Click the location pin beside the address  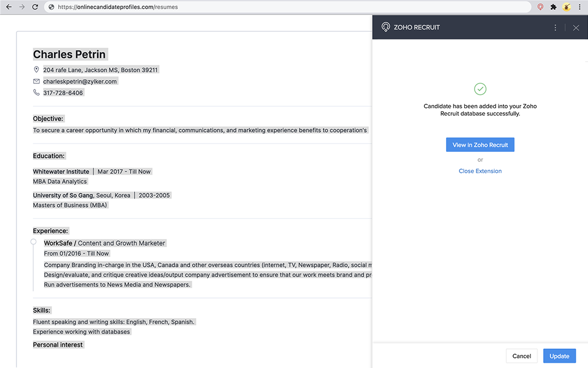36,69
